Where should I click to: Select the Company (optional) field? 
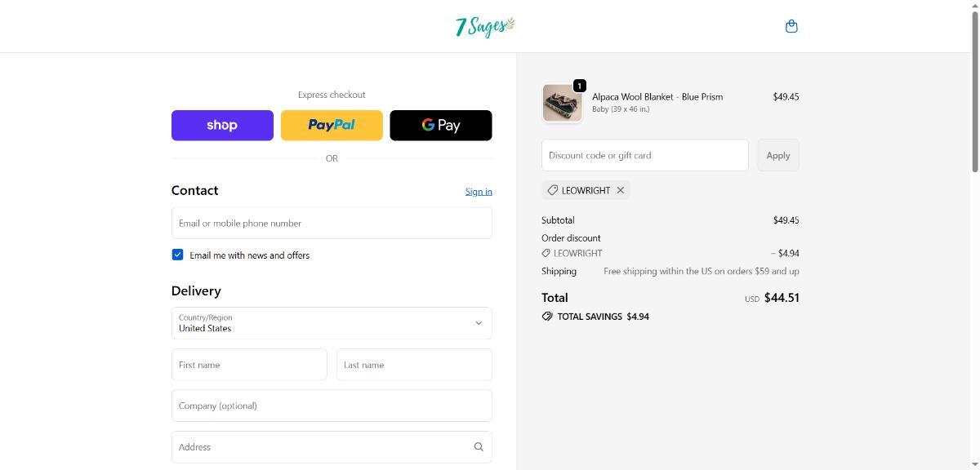pos(332,406)
